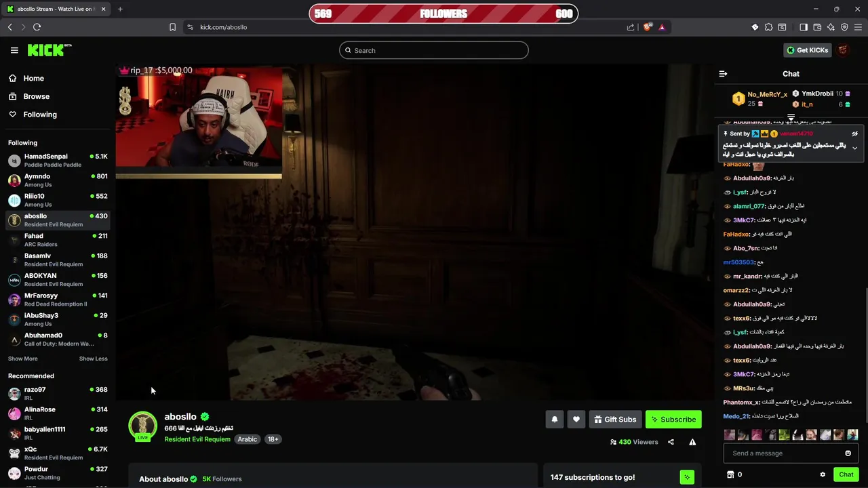Viewport: 868px width, 488px height.
Task: Open a new browser tab
Action: [x=120, y=9]
